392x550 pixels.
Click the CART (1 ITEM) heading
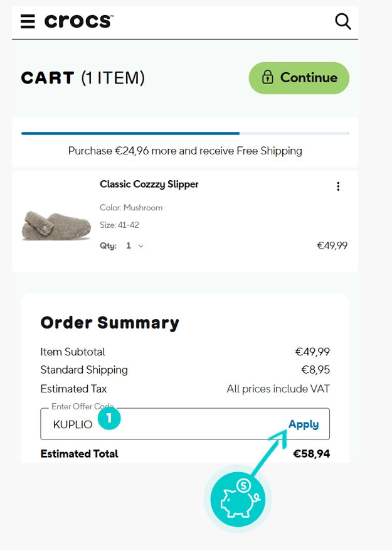(x=83, y=78)
